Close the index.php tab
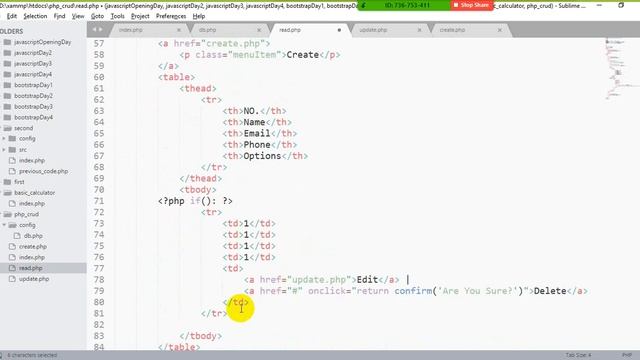 click(x=179, y=30)
